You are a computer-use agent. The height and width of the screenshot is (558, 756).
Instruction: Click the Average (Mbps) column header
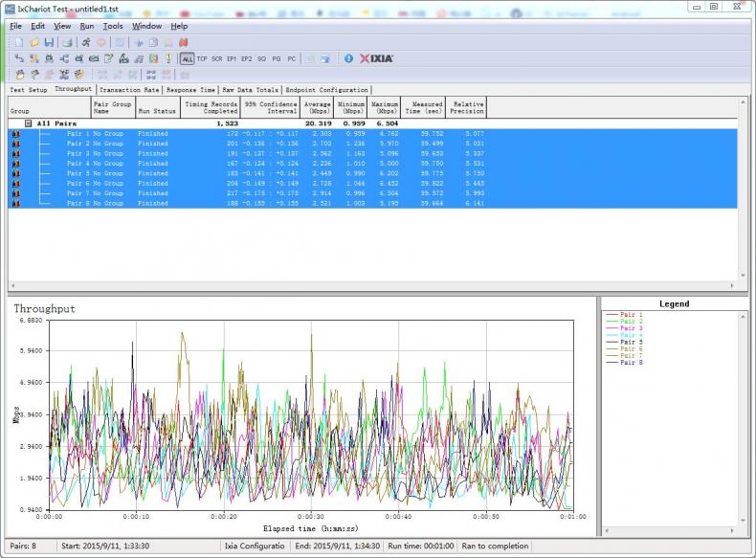317,107
